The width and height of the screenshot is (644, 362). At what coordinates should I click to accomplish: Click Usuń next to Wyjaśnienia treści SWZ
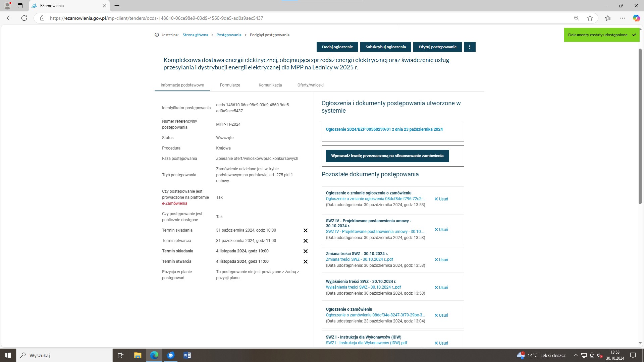(441, 288)
